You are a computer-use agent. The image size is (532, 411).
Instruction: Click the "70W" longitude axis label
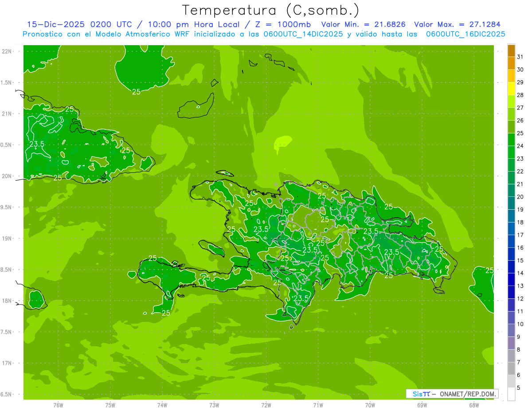[x=370, y=405]
